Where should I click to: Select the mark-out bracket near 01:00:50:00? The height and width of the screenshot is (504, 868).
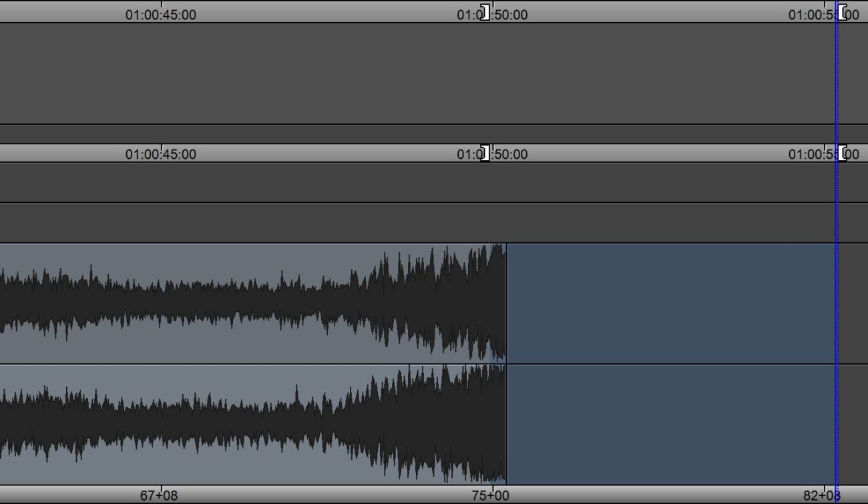(x=486, y=11)
